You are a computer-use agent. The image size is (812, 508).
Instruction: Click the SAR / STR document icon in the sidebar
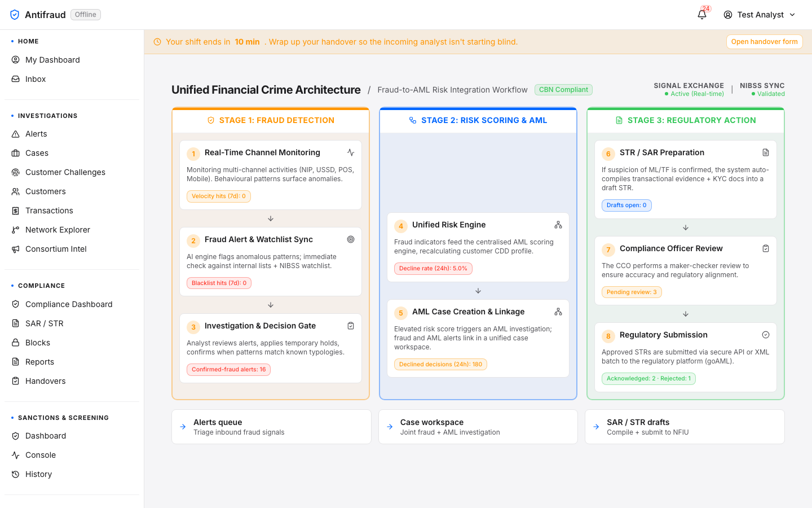(x=16, y=323)
